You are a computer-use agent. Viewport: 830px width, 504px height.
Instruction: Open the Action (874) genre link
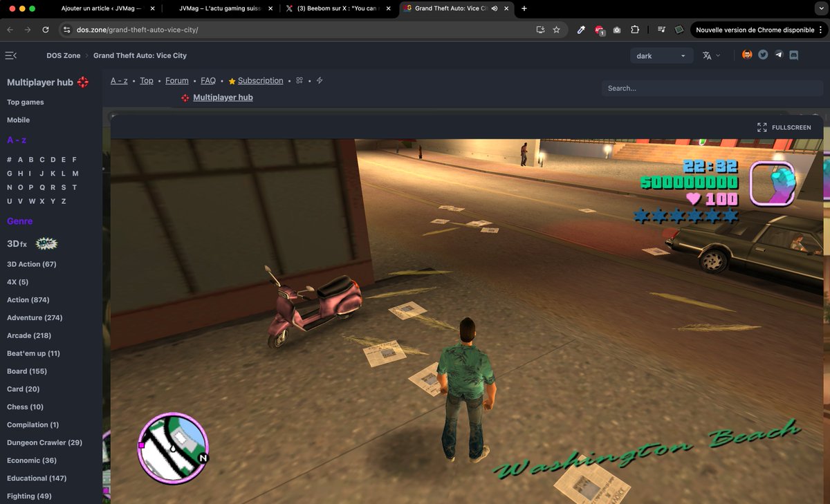click(26, 299)
